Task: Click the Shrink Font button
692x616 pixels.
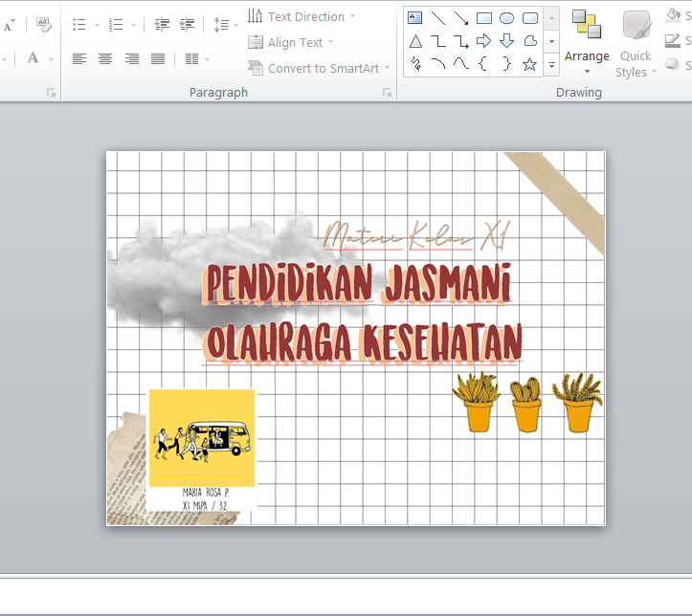Action: pos(9,25)
